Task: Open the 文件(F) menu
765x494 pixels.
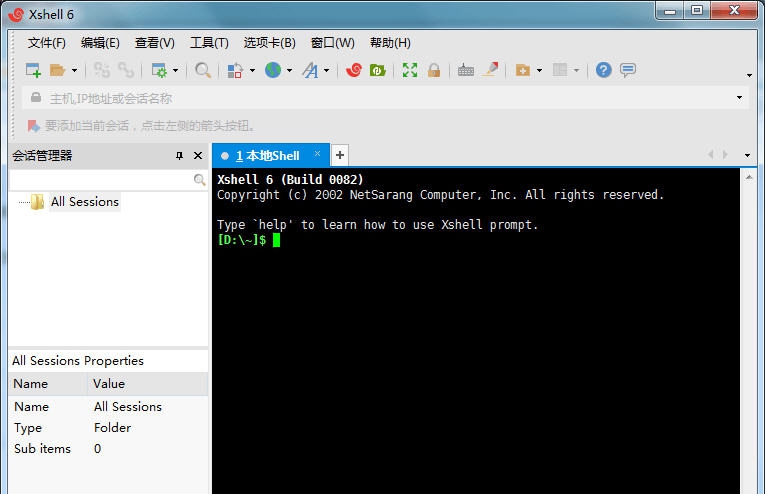Action: pos(46,43)
